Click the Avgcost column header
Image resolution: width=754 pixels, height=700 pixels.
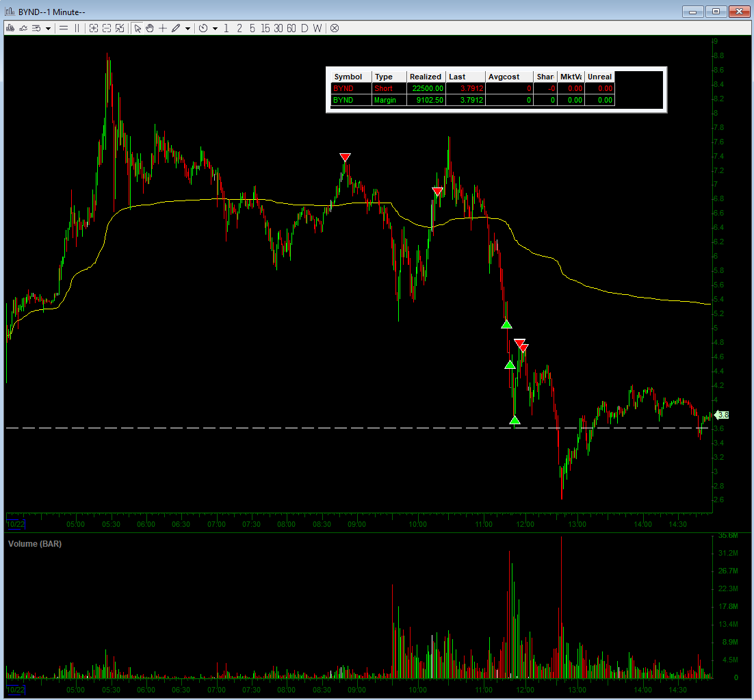[509, 77]
